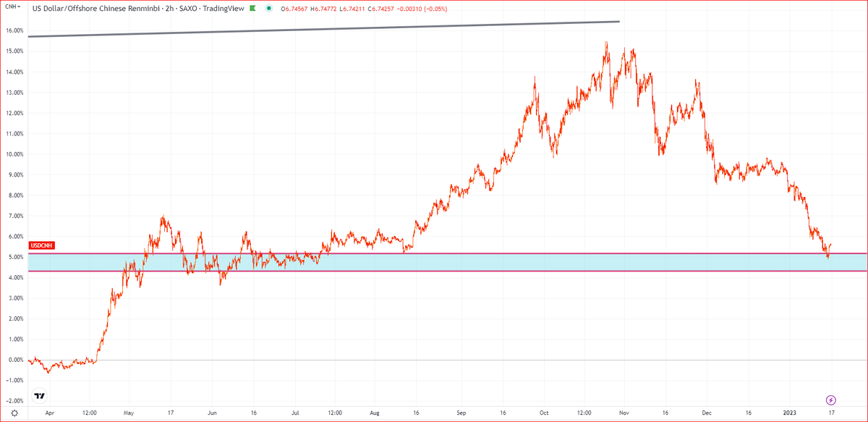This screenshot has width=868, height=422.
Task: Click the purple lightning bolt icon
Action: point(831,400)
